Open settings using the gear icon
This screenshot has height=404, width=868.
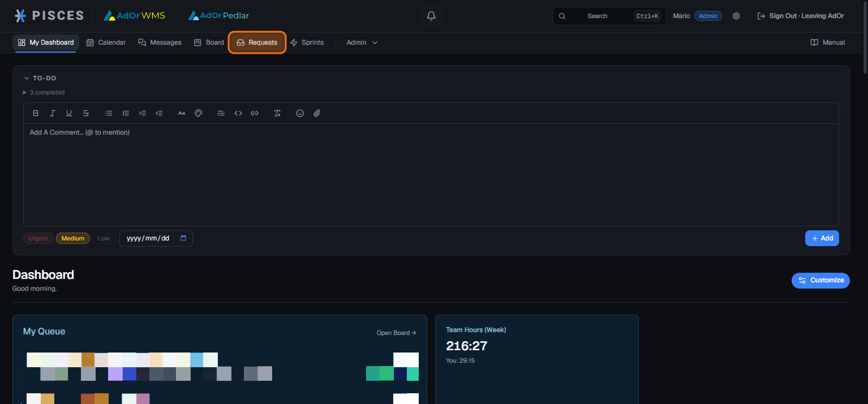tap(736, 16)
